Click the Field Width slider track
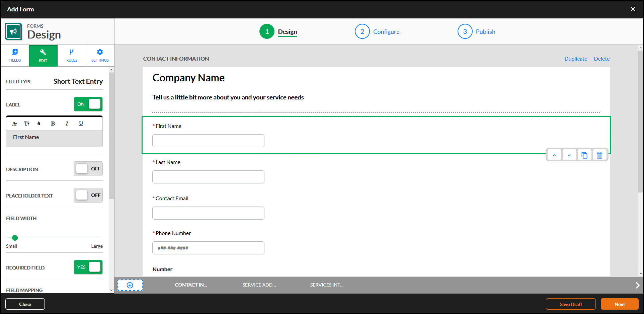 click(53, 238)
